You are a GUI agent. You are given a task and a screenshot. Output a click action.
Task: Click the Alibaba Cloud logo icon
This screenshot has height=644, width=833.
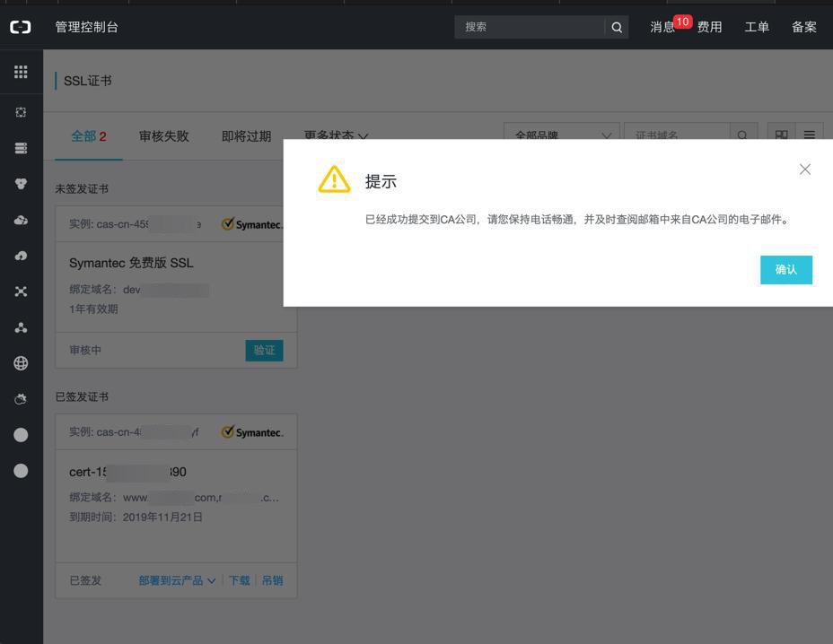point(21,27)
